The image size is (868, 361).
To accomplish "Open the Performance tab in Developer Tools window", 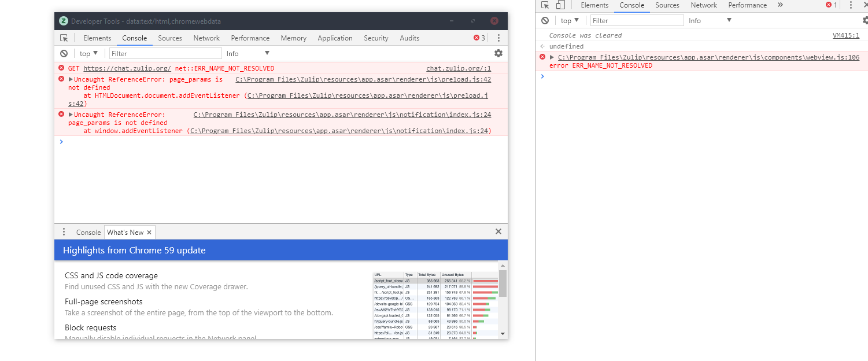I will tap(250, 38).
